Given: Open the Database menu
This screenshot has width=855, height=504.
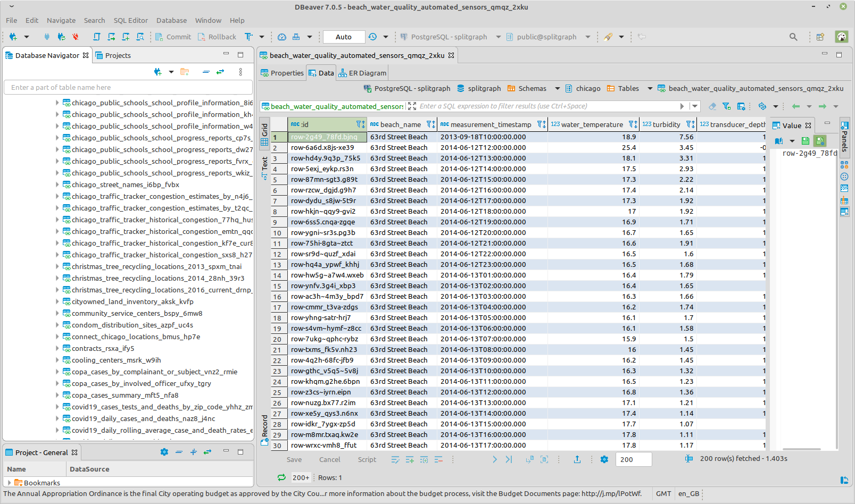Looking at the screenshot, I should coord(171,20).
